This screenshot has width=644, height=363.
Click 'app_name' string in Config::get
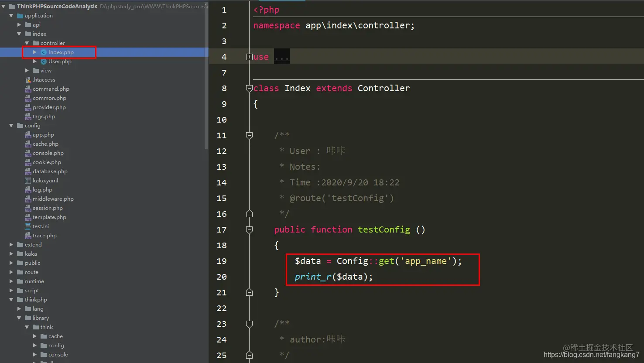[425, 261]
